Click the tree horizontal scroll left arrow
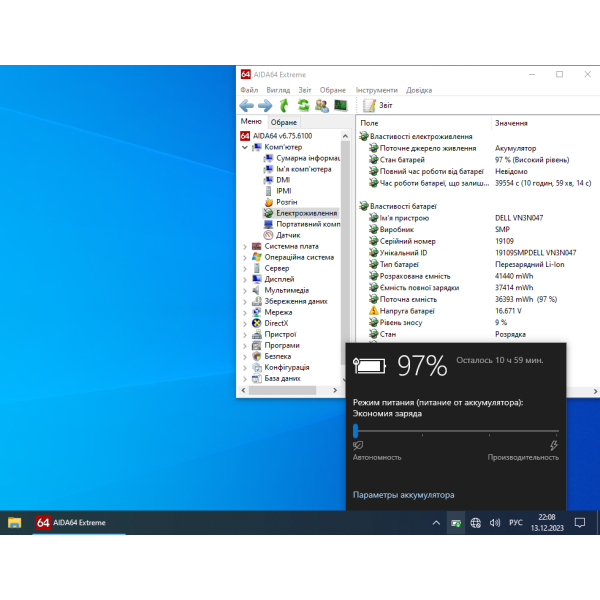This screenshot has width=600, height=600. (243, 390)
